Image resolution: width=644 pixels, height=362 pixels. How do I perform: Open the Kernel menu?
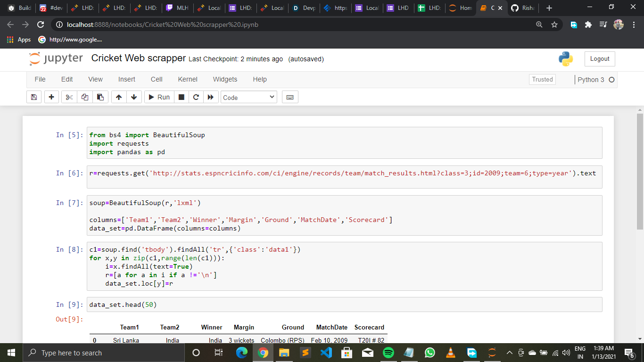click(x=188, y=79)
